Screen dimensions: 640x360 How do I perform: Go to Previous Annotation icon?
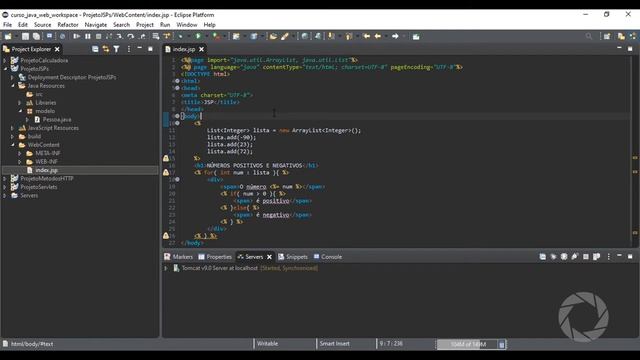coord(349,36)
